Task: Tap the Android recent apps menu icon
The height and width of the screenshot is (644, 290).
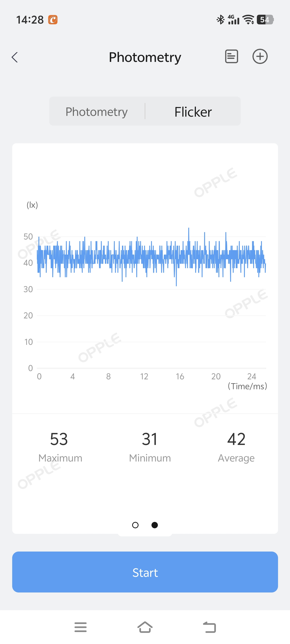Action: pyautogui.click(x=80, y=627)
